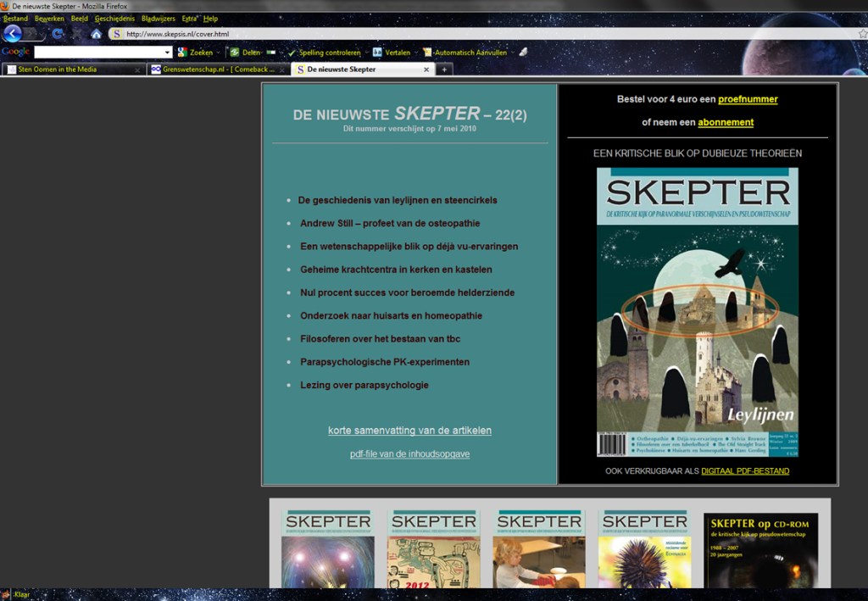This screenshot has height=601, width=868.
Task: Click the proefnummer link
Action: [748, 99]
